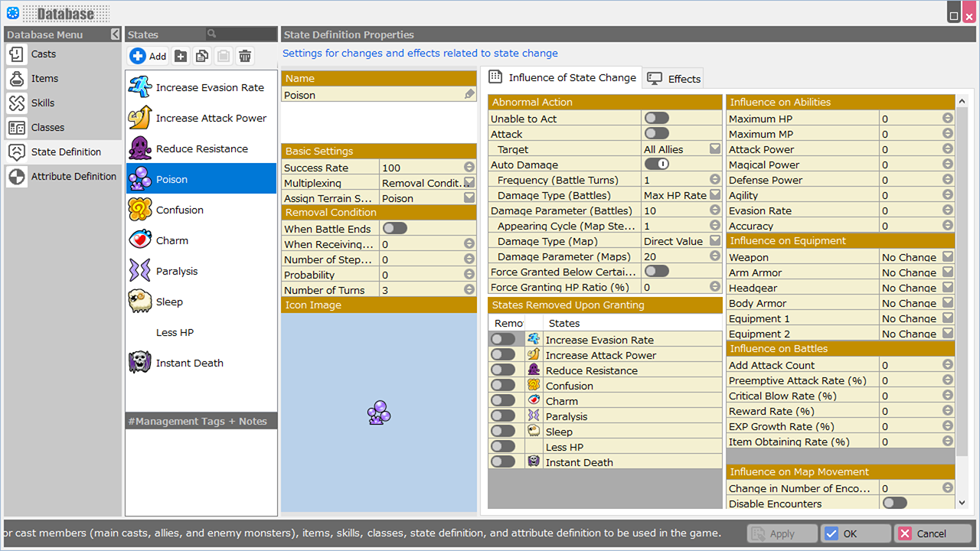This screenshot has height=551, width=980.
Task: Open the Casts database section
Action: [x=44, y=54]
